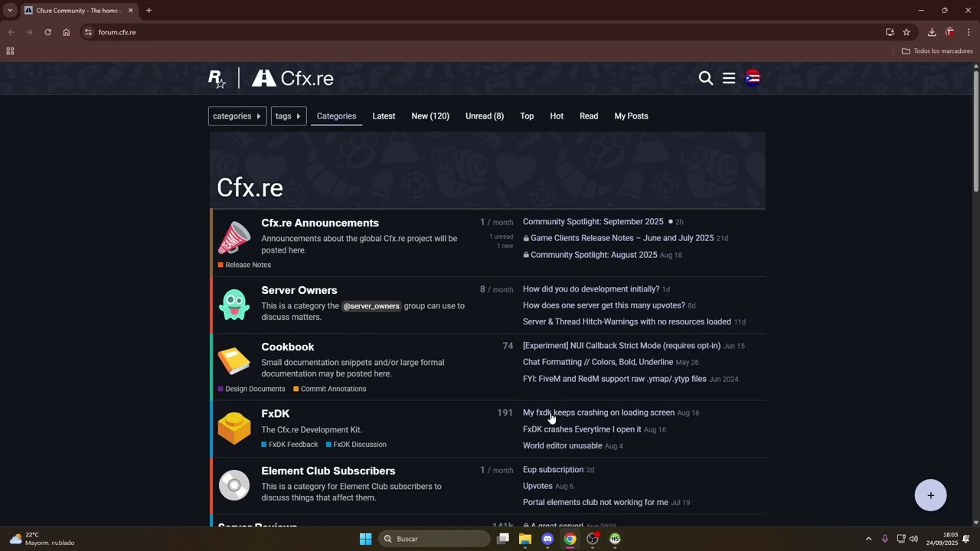Open the Server Owners category
This screenshot has width=980, height=551.
tap(299, 290)
